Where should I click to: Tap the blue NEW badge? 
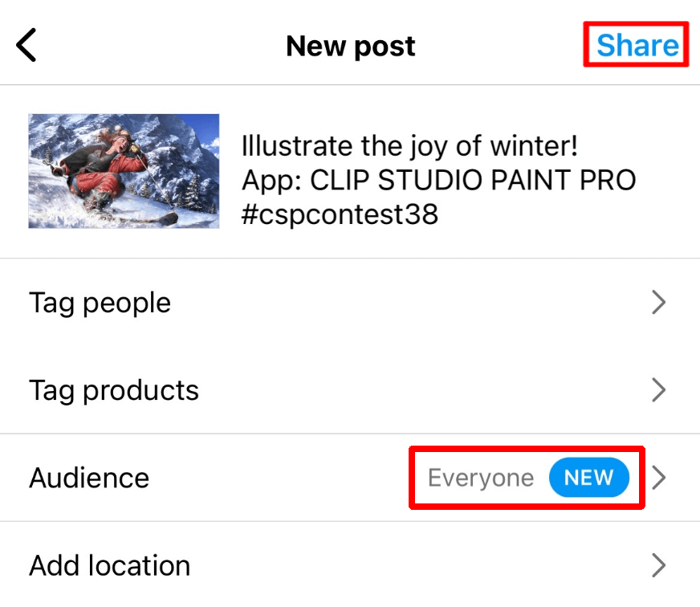point(588,479)
